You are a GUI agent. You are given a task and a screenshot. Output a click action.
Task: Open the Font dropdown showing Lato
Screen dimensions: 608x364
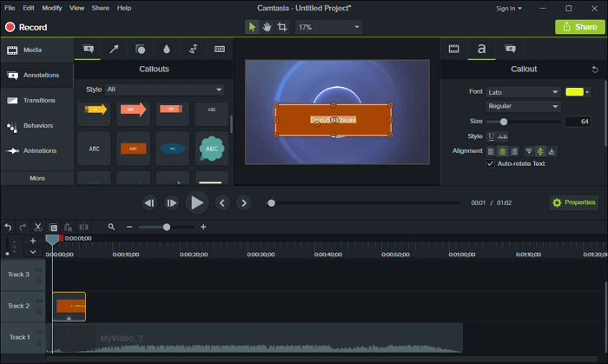pyautogui.click(x=524, y=91)
